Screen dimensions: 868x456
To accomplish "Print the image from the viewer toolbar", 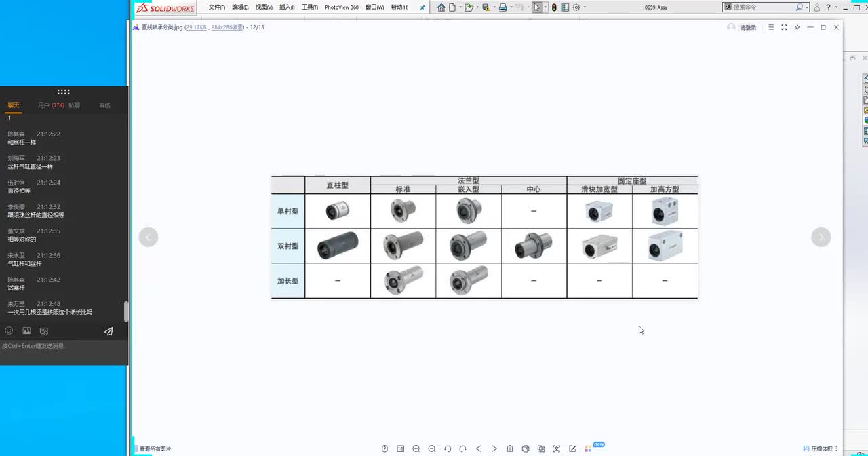I will tap(526, 449).
